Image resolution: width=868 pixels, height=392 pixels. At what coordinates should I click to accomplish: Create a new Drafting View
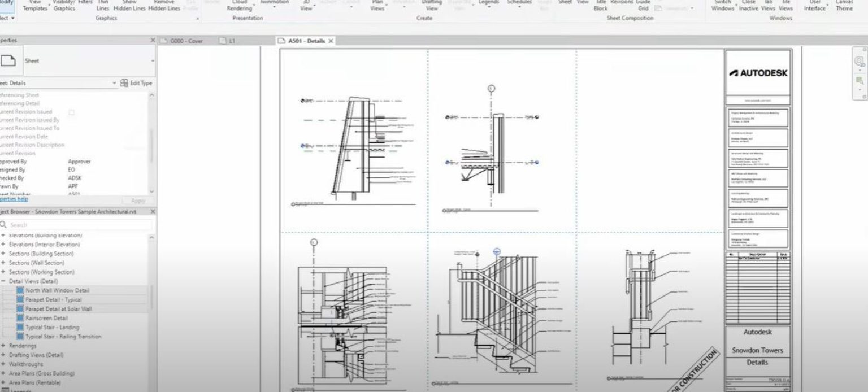(432, 6)
